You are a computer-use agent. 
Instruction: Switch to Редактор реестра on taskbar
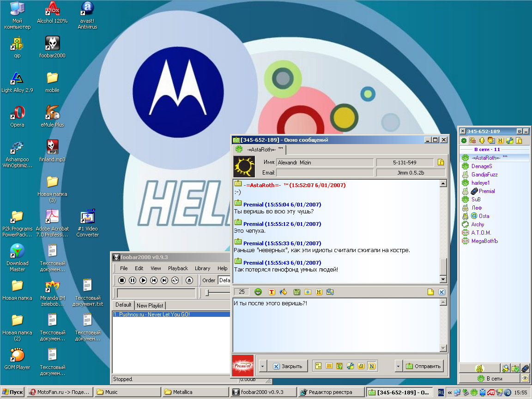click(331, 392)
